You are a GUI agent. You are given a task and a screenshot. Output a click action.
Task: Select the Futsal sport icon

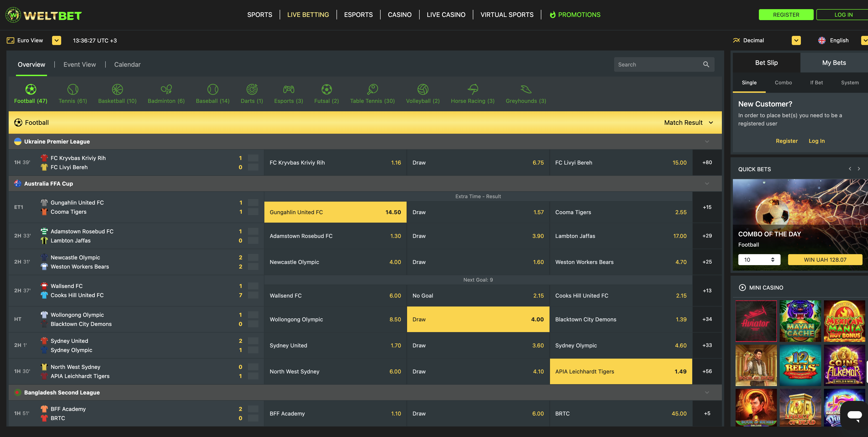click(x=326, y=89)
